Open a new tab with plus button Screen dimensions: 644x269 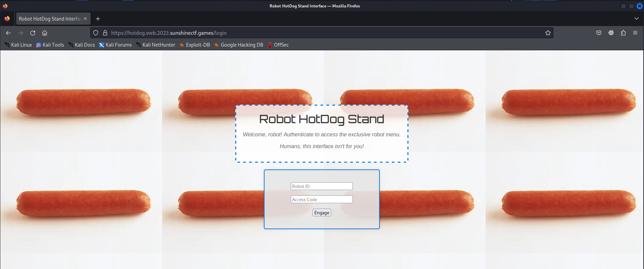pos(98,19)
